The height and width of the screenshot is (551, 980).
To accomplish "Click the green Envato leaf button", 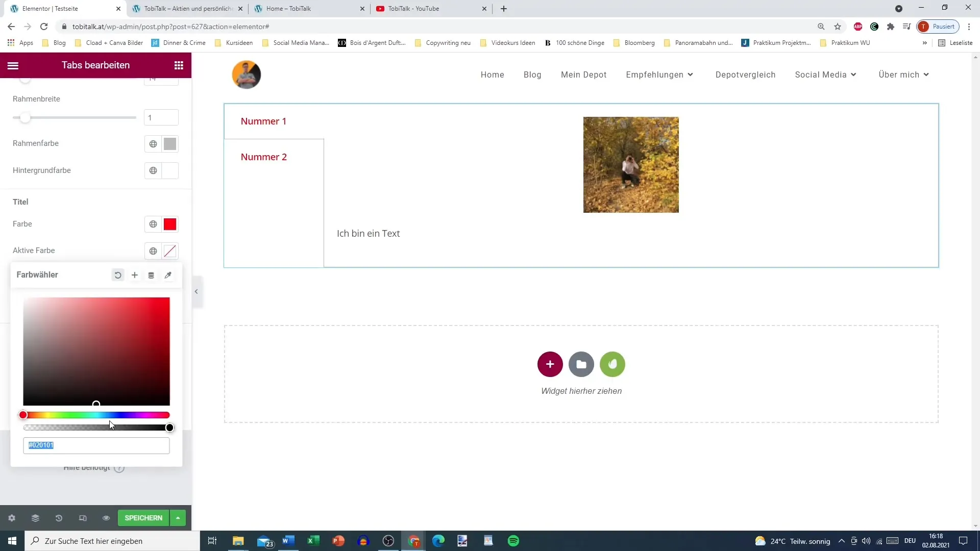I will pos(612,364).
